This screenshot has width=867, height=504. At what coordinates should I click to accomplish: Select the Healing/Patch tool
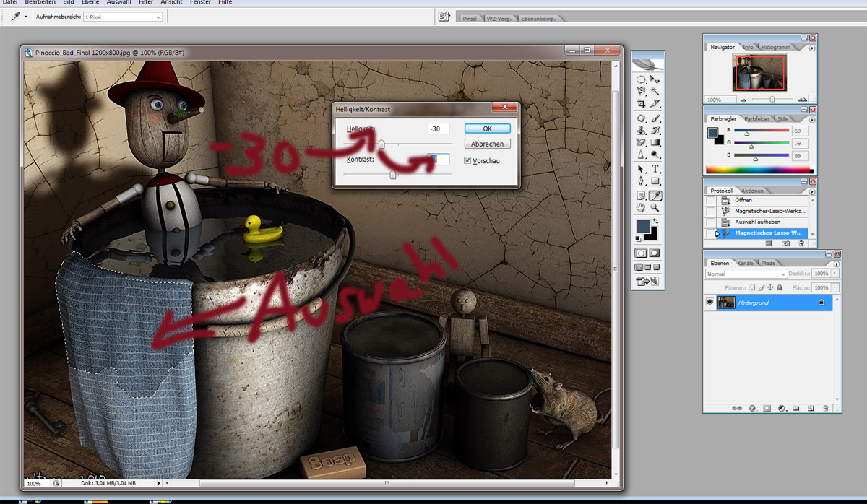(x=642, y=118)
